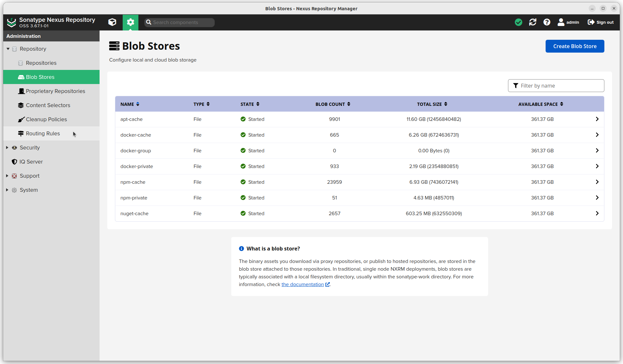Click the Refresh icon in header

point(533,22)
